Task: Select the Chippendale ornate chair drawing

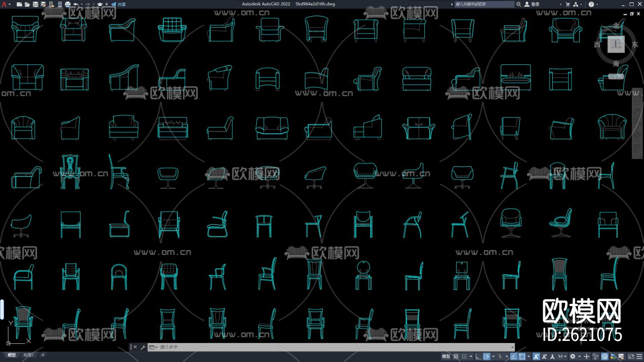Action: click(70, 172)
